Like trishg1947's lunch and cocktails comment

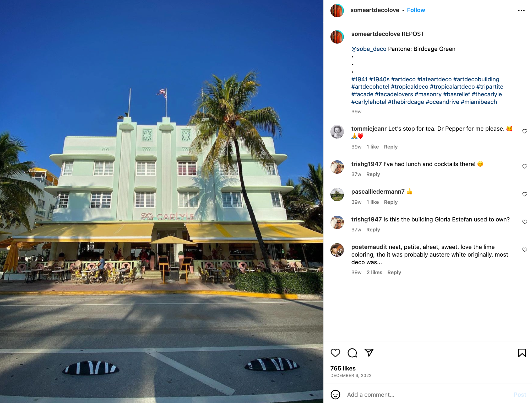click(x=525, y=166)
